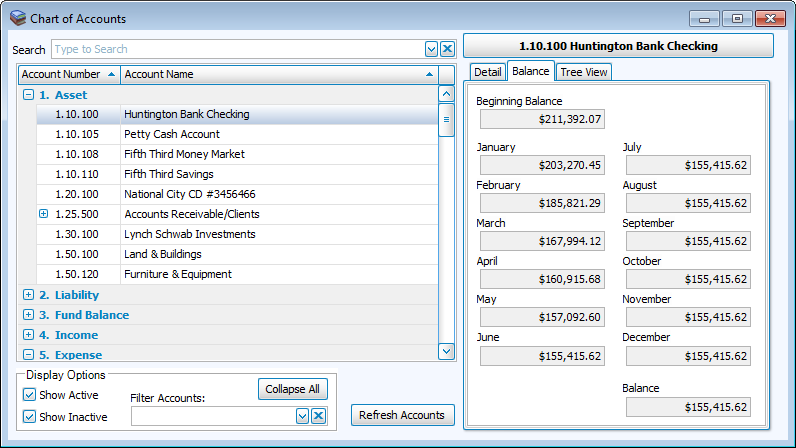Image resolution: width=796 pixels, height=448 pixels.
Task: Open the Filter Accounts dropdown
Action: [x=302, y=416]
